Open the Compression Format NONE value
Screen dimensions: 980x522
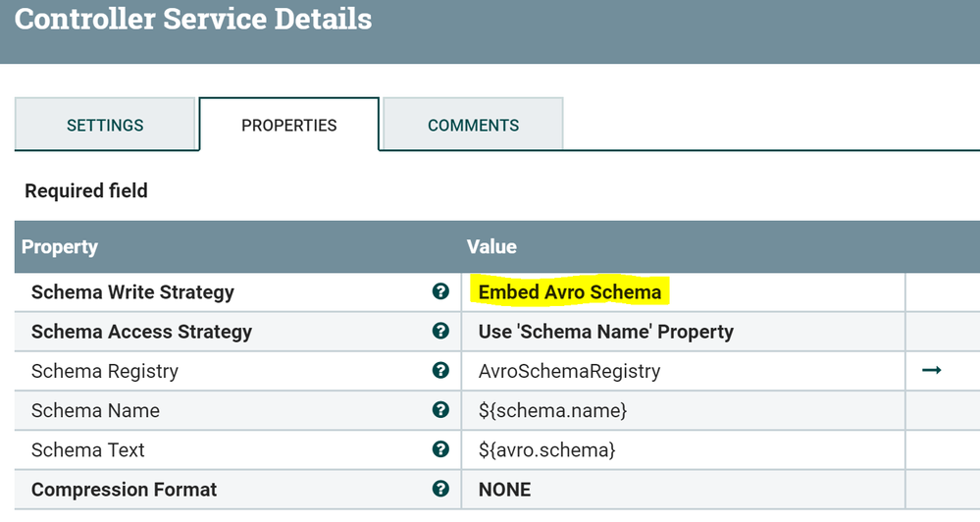point(504,490)
